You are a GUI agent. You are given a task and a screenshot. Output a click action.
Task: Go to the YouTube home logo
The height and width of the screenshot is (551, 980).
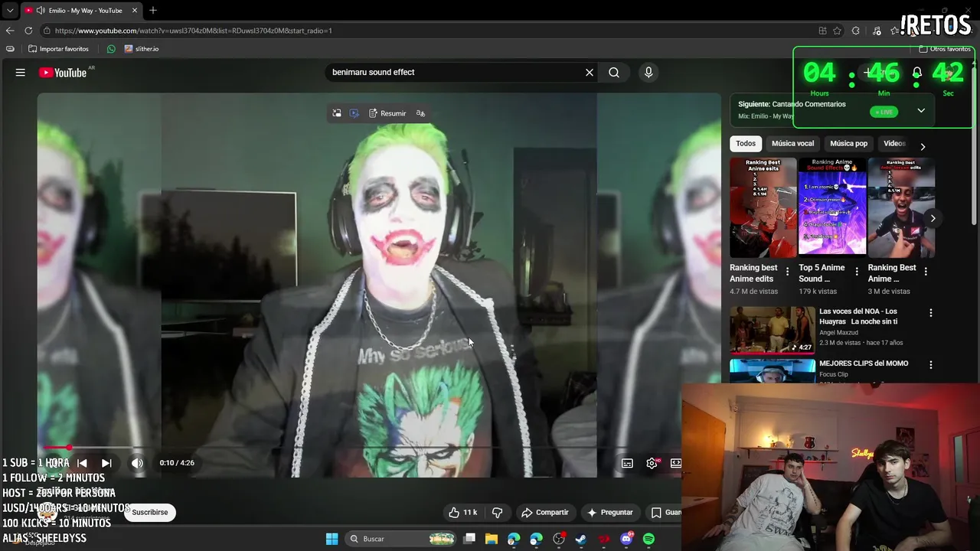(63, 73)
